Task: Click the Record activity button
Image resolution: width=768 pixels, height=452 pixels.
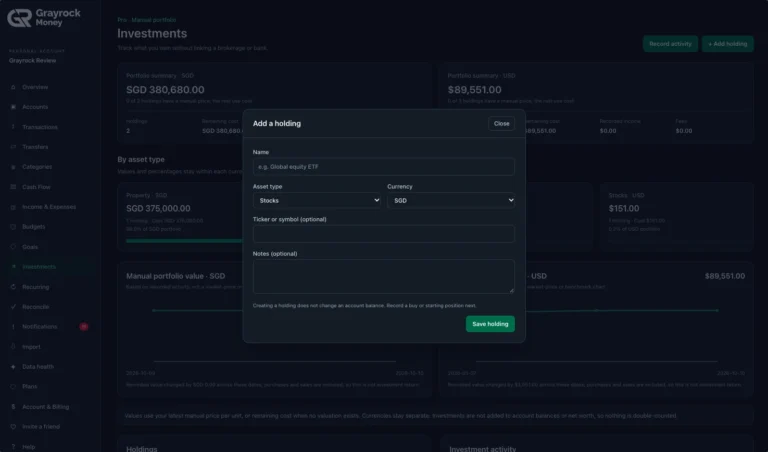Action: [x=670, y=44]
